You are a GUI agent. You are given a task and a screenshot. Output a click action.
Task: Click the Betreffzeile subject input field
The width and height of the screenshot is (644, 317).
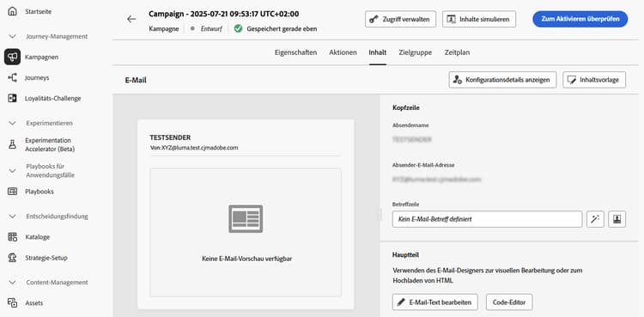click(x=487, y=219)
